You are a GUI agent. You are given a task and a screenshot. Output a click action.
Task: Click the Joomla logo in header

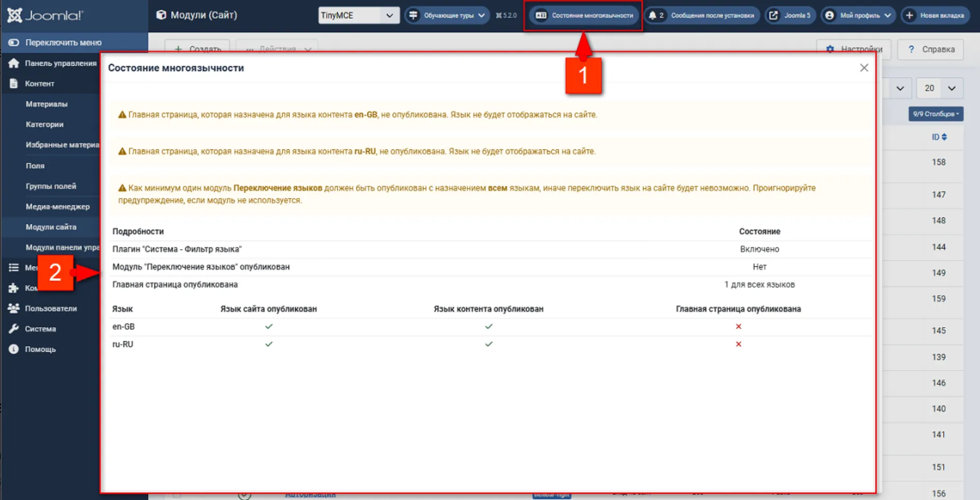pos(45,16)
